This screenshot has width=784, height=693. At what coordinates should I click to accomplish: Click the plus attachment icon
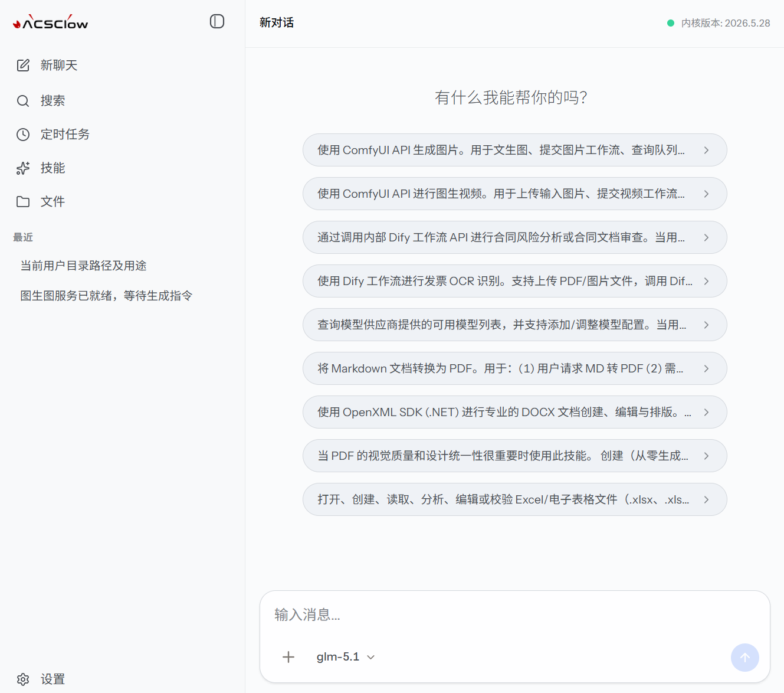[288, 657]
